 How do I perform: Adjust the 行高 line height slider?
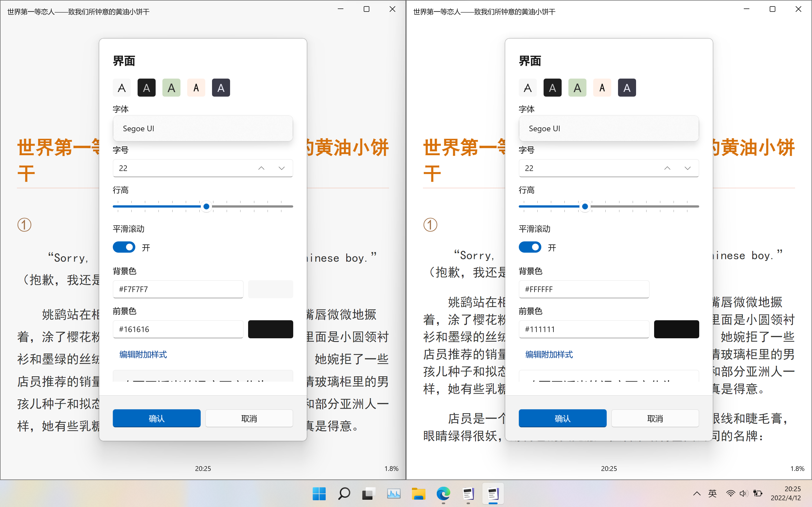[x=206, y=206]
